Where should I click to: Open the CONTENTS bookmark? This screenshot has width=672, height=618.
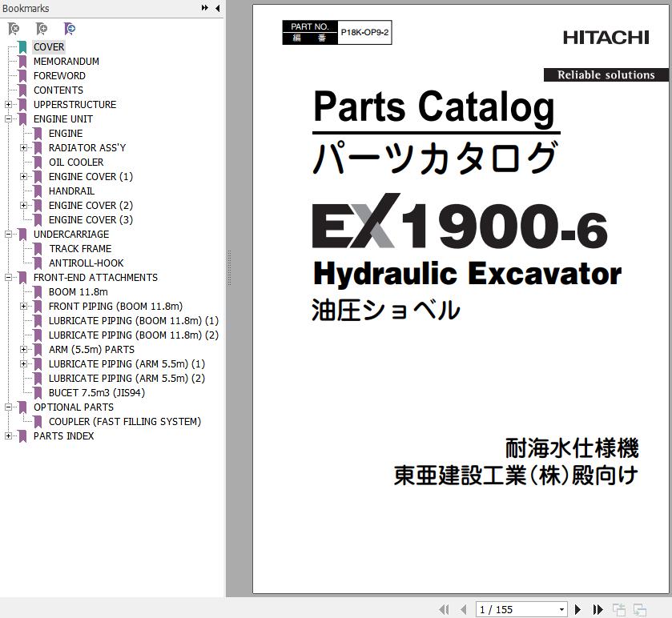tap(58, 90)
